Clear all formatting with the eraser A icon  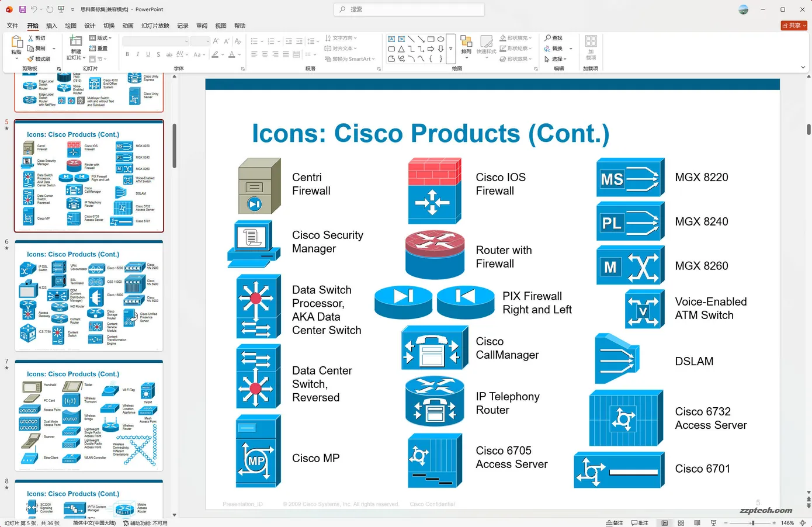coord(238,41)
